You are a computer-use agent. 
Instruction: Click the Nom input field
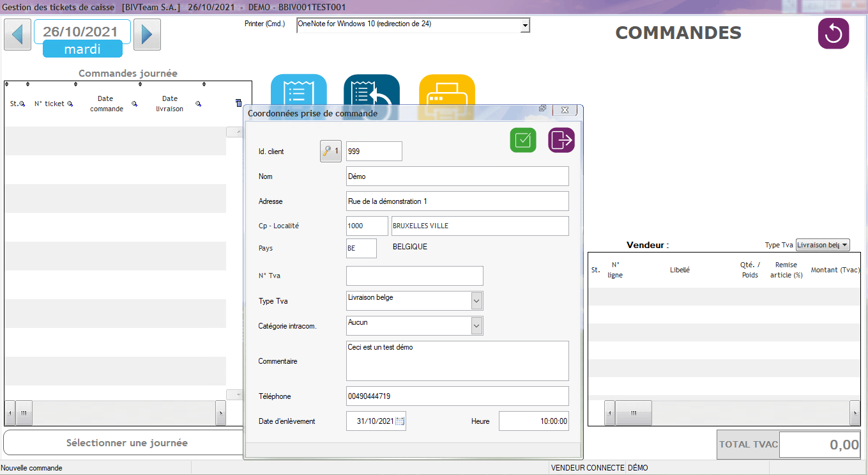(457, 176)
